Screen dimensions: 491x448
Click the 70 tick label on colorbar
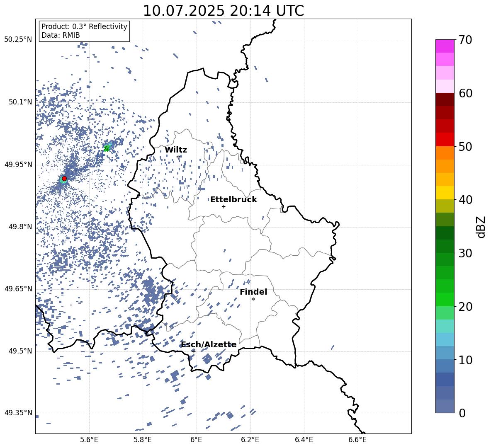click(465, 40)
